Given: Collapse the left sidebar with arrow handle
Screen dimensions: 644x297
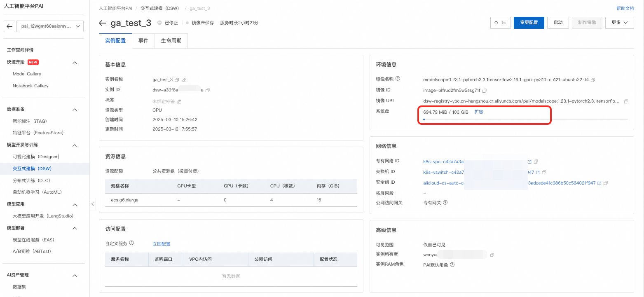Looking at the screenshot, I should 93,203.
